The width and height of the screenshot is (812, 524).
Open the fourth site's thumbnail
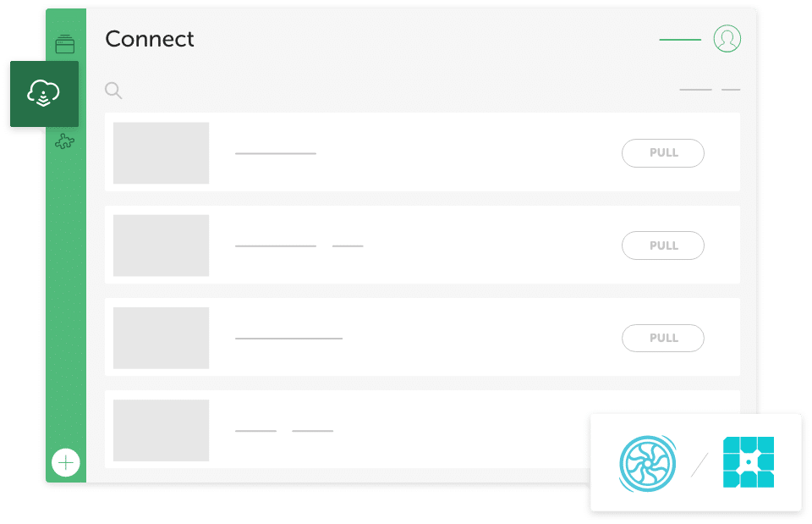click(x=161, y=430)
